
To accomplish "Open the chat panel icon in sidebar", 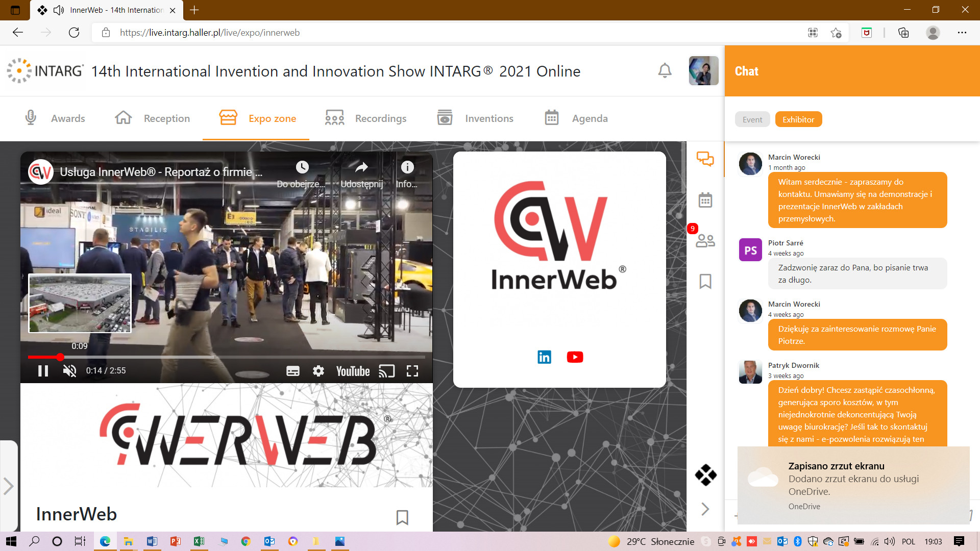I will pos(705,159).
